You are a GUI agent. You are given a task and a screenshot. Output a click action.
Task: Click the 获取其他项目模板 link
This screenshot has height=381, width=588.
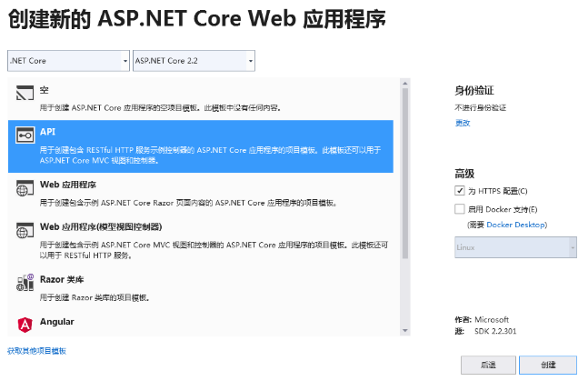36,351
